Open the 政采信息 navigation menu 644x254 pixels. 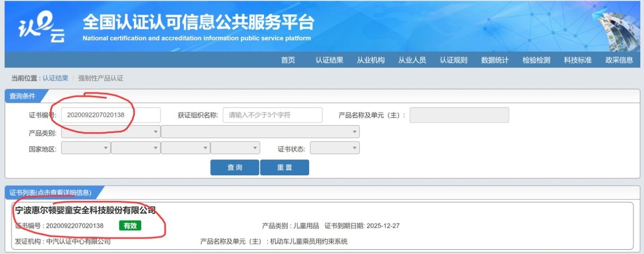click(619, 60)
